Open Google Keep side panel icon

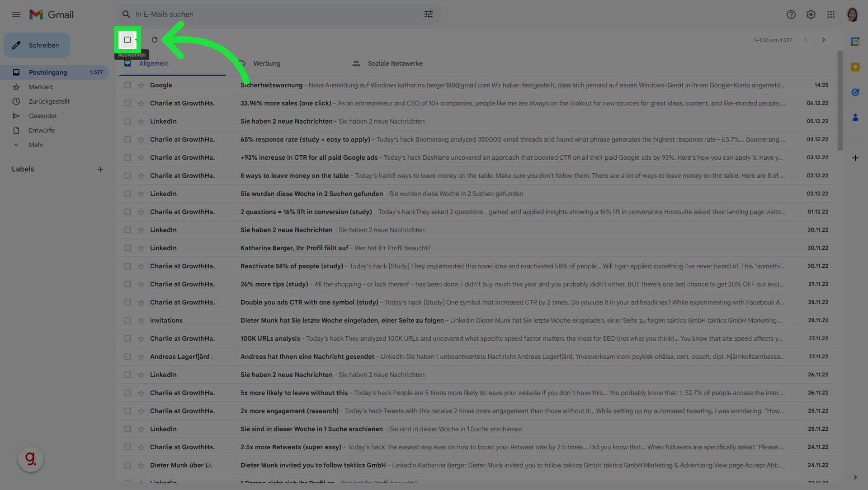point(855,67)
